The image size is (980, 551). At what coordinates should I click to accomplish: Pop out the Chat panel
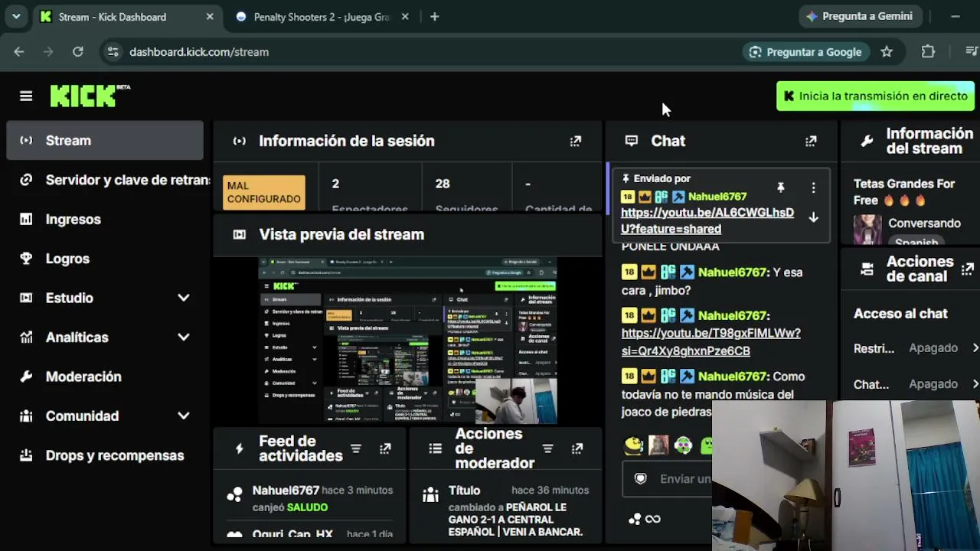[x=811, y=141]
